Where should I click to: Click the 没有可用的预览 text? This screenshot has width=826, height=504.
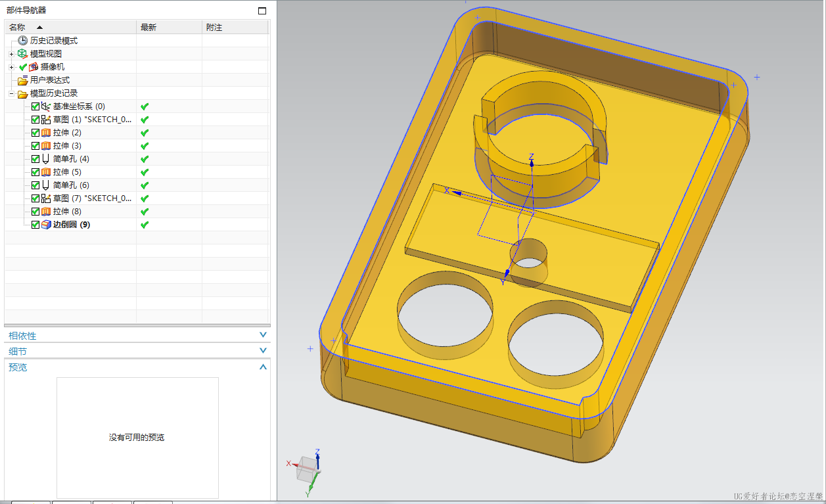tap(137, 438)
